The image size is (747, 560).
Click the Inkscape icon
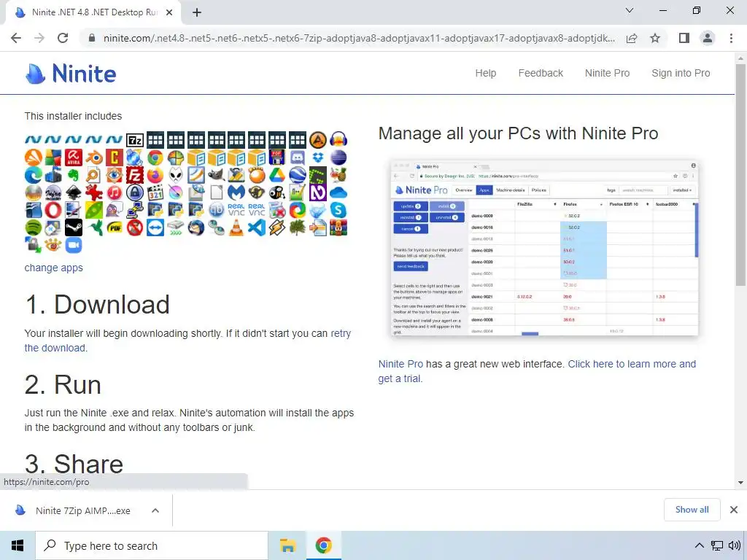coord(74,192)
